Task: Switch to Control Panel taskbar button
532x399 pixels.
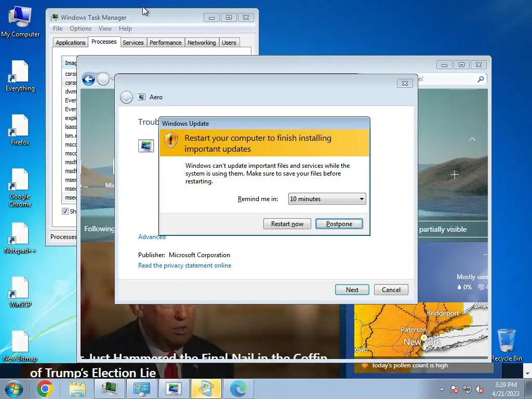Action: point(141,389)
